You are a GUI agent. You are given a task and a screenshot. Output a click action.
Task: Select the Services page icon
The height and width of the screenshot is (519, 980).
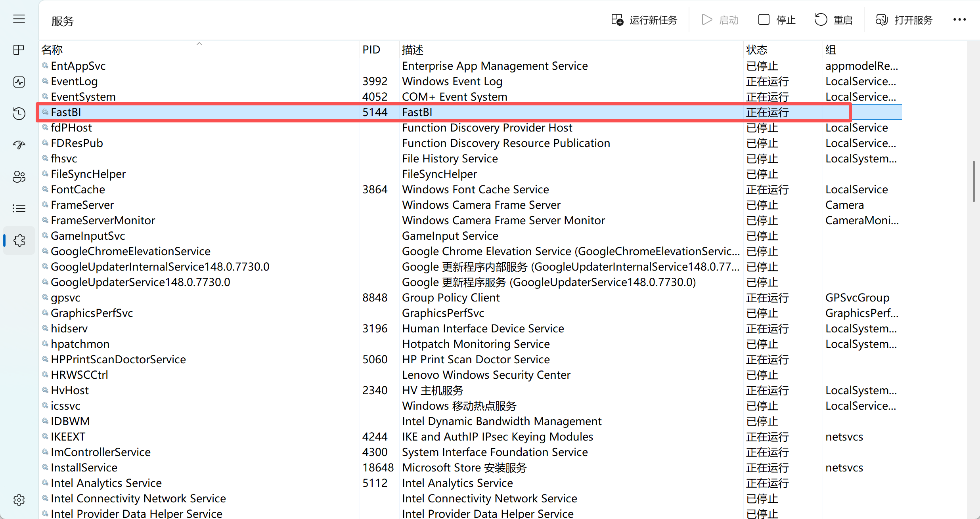click(19, 240)
